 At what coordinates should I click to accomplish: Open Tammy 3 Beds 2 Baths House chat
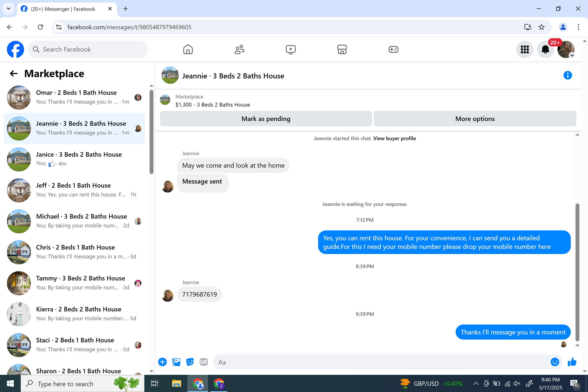tap(74, 283)
